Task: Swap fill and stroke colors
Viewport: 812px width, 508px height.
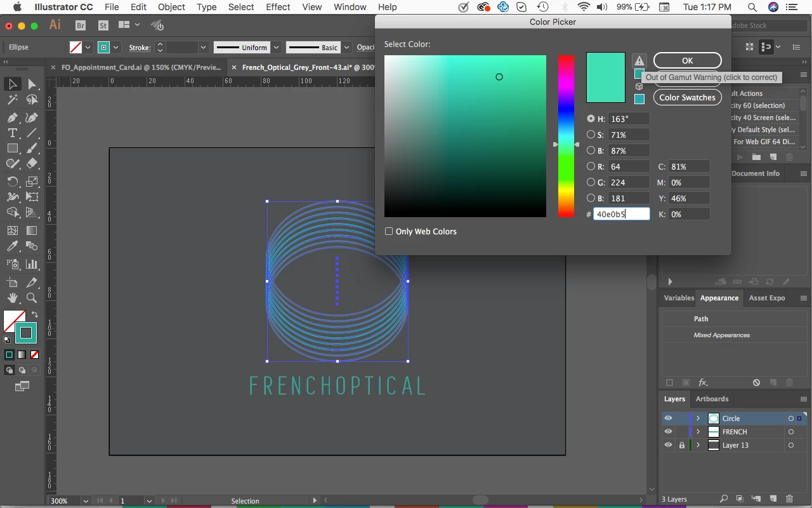Action: tap(35, 314)
